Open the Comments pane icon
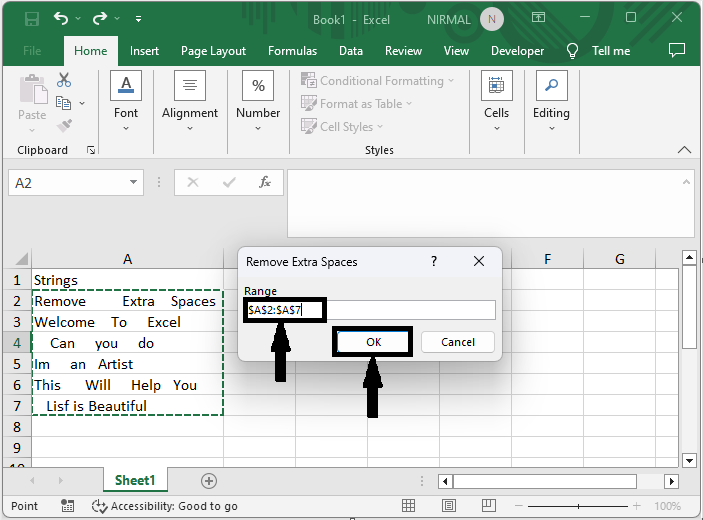This screenshot has height=520, width=703. click(676, 51)
